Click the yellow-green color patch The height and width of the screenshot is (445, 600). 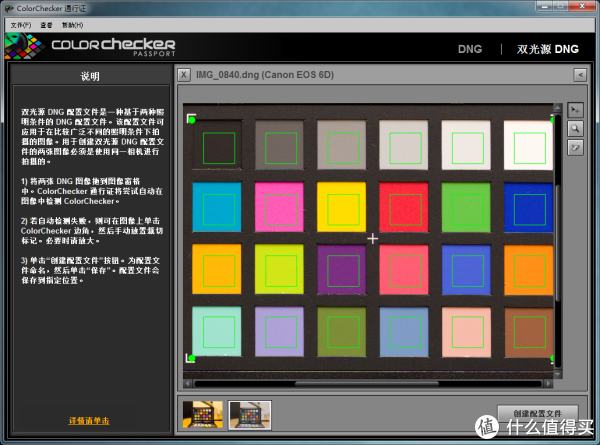(279, 269)
